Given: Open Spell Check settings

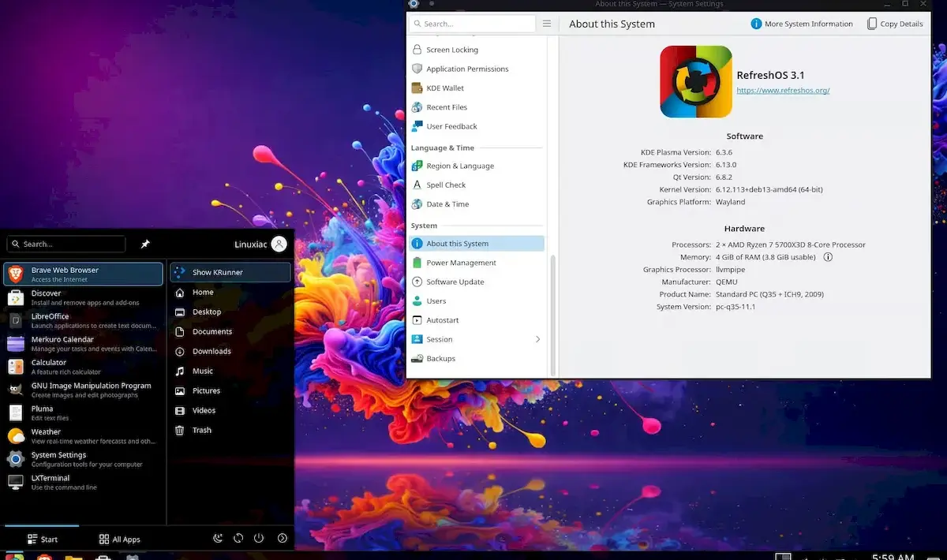Looking at the screenshot, I should (476, 185).
